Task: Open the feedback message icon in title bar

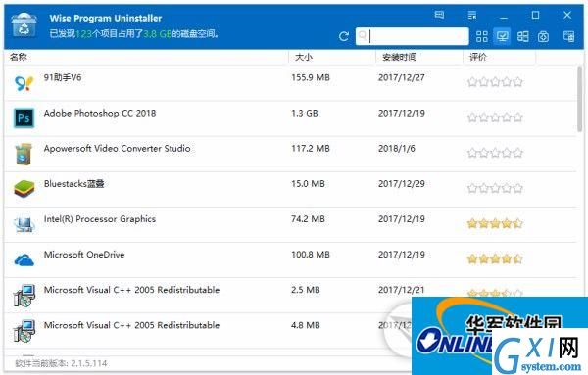Action: coord(439,15)
